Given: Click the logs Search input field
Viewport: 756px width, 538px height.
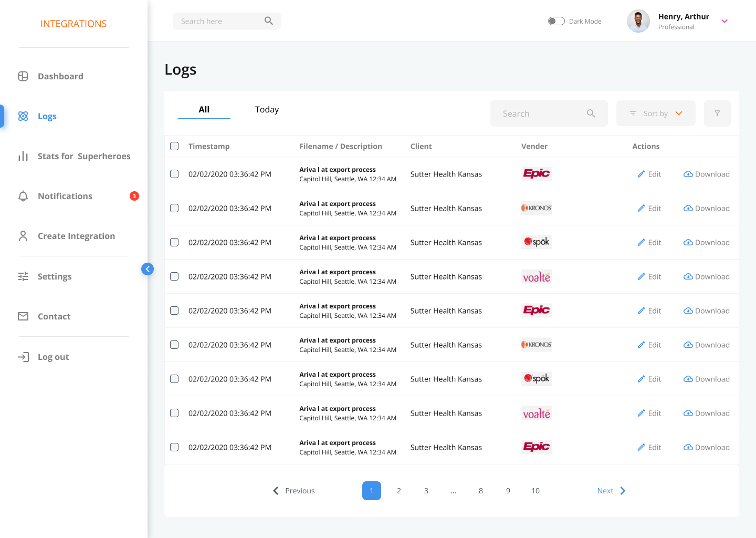Looking at the screenshot, I should 549,113.
